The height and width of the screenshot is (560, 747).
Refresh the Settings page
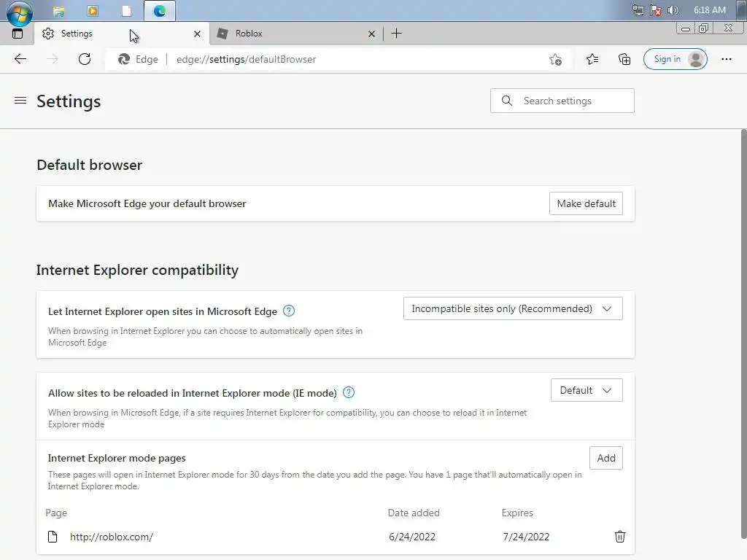tap(85, 59)
